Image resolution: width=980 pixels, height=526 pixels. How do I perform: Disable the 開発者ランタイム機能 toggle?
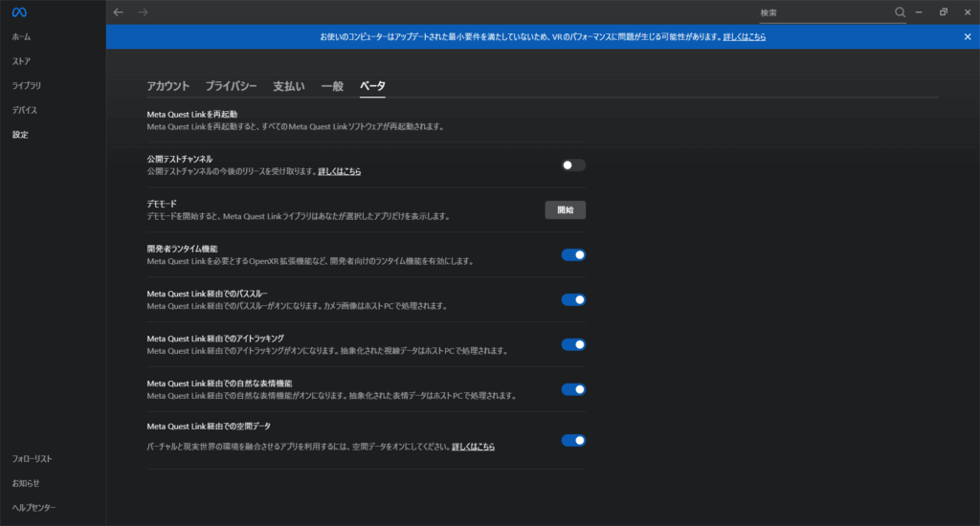click(573, 255)
